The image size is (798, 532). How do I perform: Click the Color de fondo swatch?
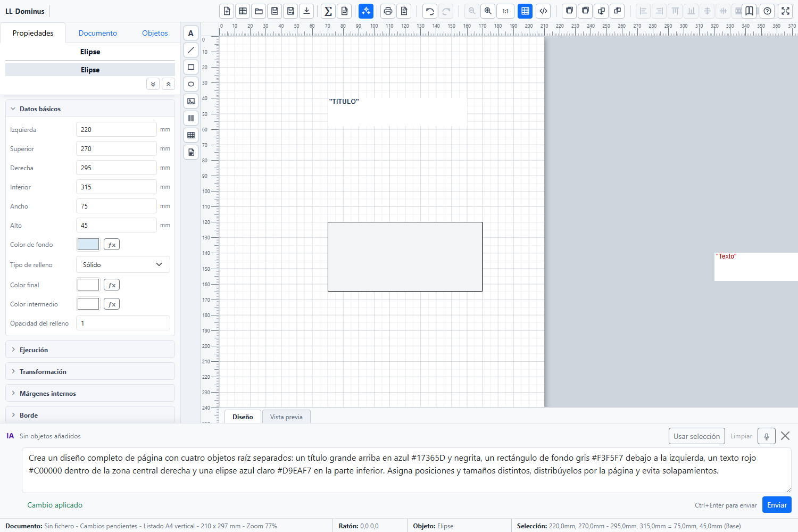(x=88, y=244)
